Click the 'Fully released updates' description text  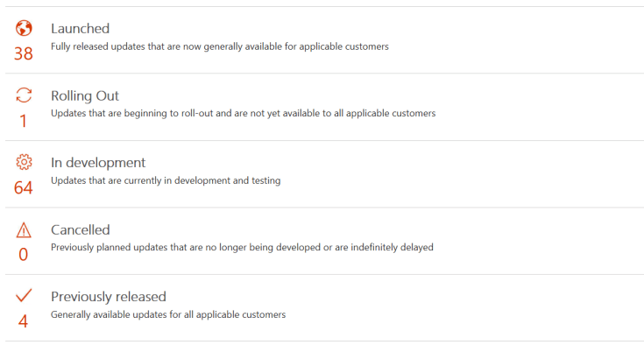click(220, 46)
